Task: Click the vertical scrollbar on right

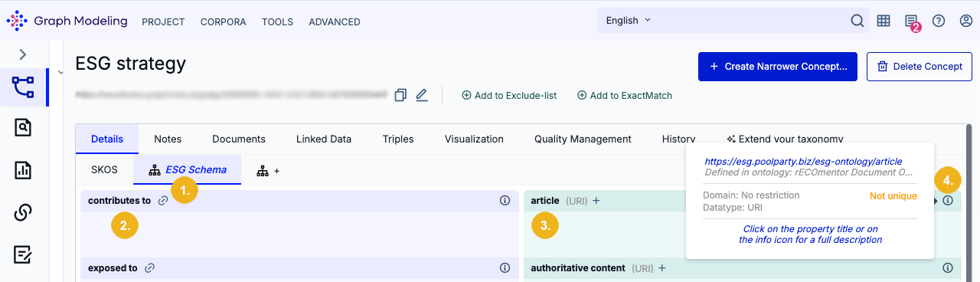Action: 969,202
